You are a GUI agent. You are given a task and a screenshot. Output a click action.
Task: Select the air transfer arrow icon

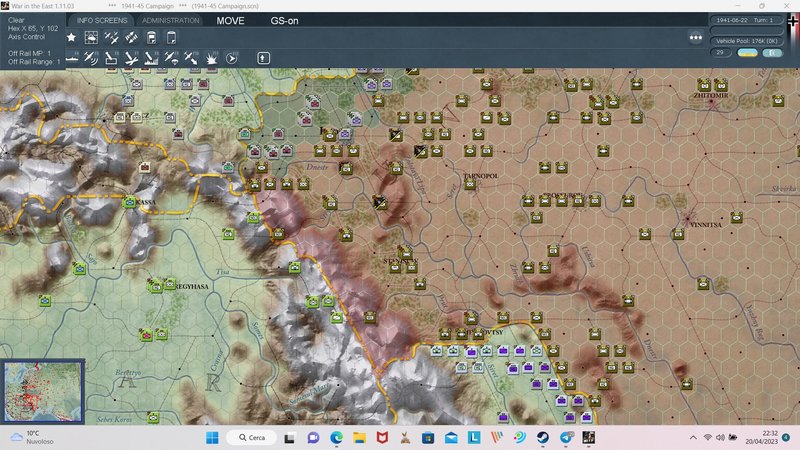click(x=191, y=58)
